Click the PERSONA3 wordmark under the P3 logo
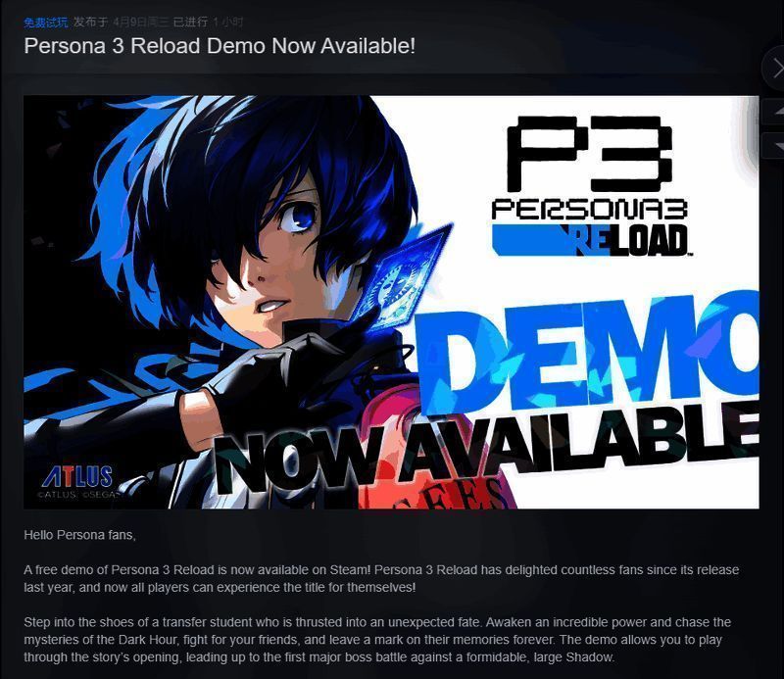The height and width of the screenshot is (679, 784). (x=590, y=210)
